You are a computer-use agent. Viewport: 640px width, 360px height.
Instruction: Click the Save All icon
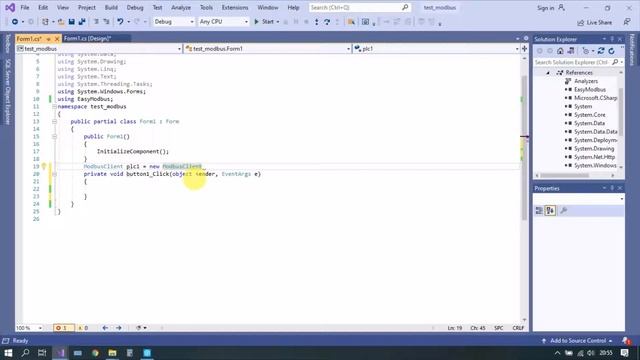82,22
